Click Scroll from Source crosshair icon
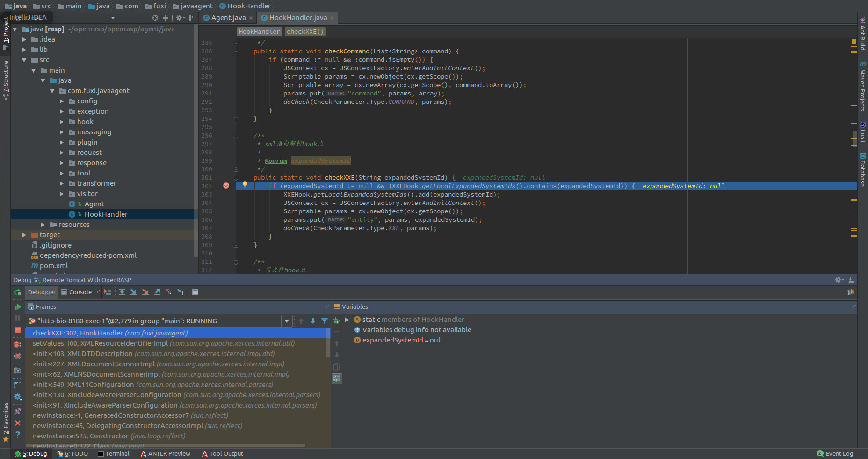 point(155,18)
